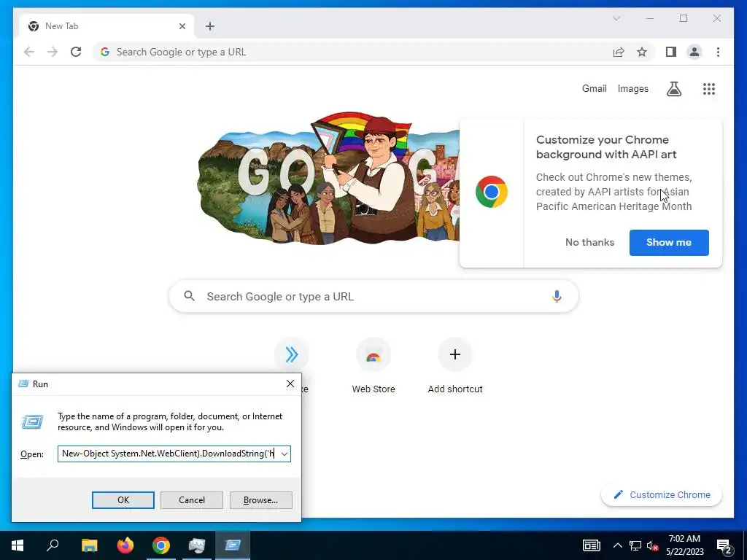Click the Open text field in Run dialog
Screen dimensions: 747x560
click(169, 454)
